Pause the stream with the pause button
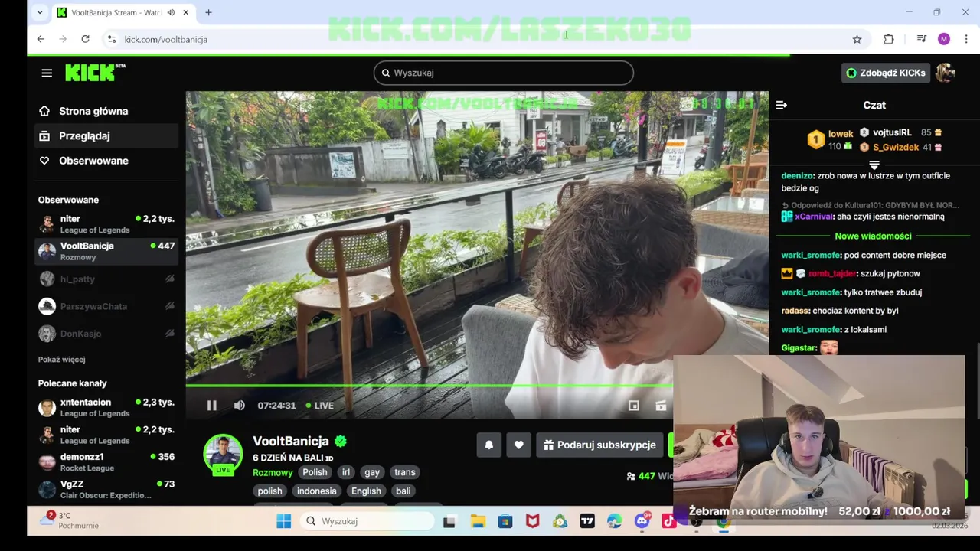This screenshot has height=551, width=980. click(x=212, y=406)
